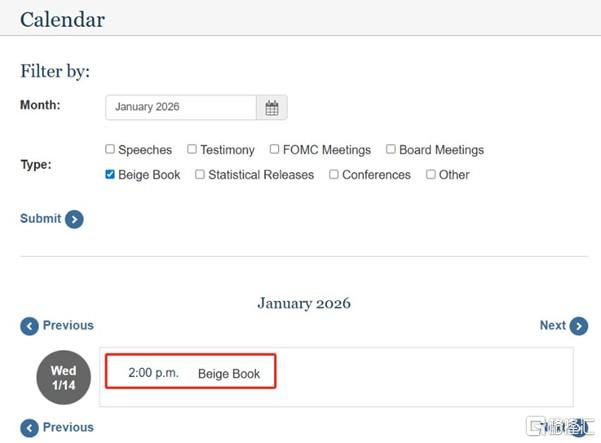Open the Beige Book 2:00 p.m. event
601x443 pixels.
click(190, 371)
